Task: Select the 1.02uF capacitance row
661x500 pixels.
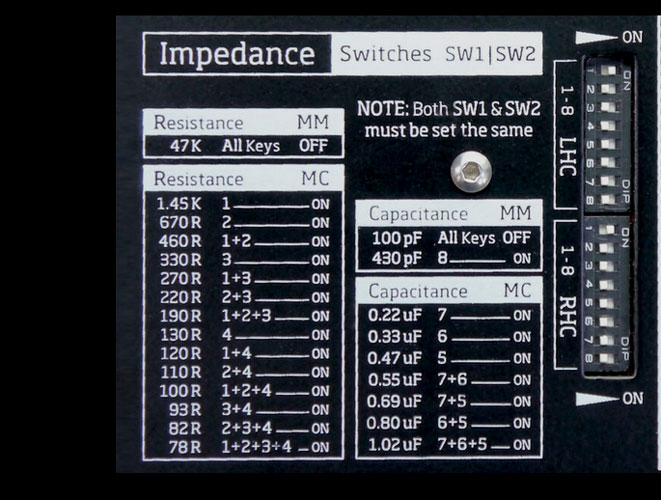Action: 449,445
